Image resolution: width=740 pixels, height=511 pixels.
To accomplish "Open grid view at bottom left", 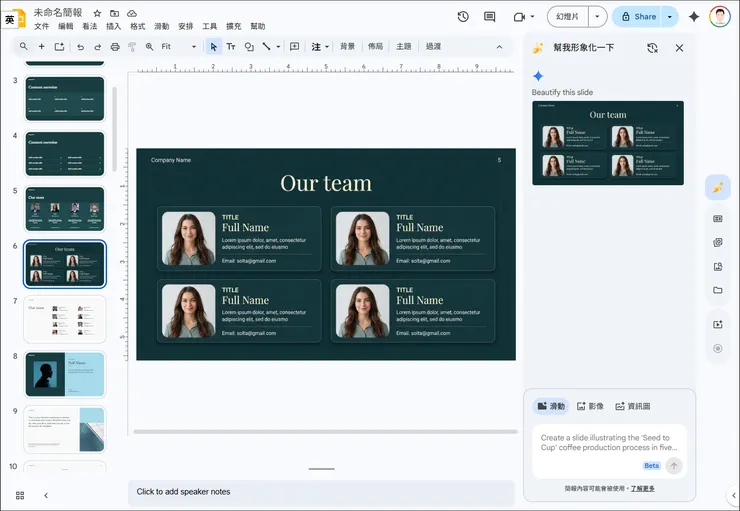I will (20, 495).
